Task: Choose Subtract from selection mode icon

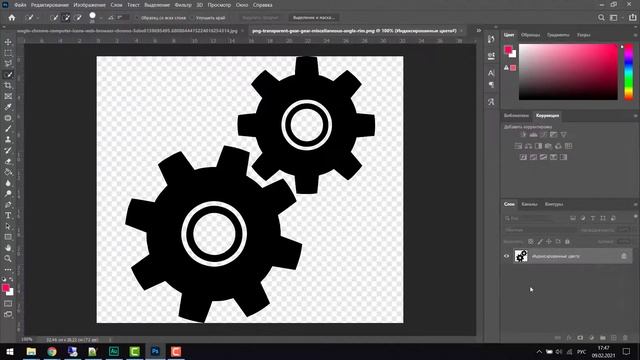Action: tap(78, 18)
